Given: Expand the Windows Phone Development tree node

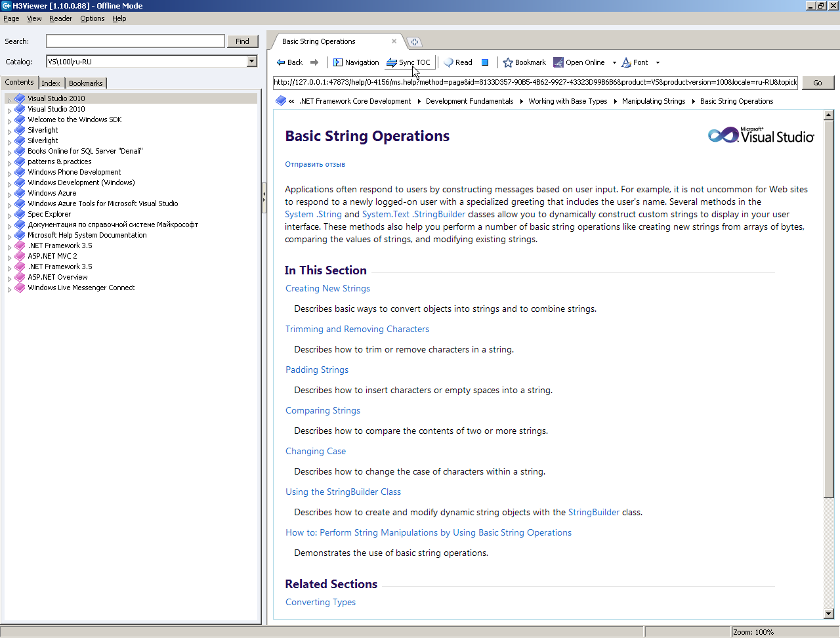Looking at the screenshot, I should [x=9, y=173].
